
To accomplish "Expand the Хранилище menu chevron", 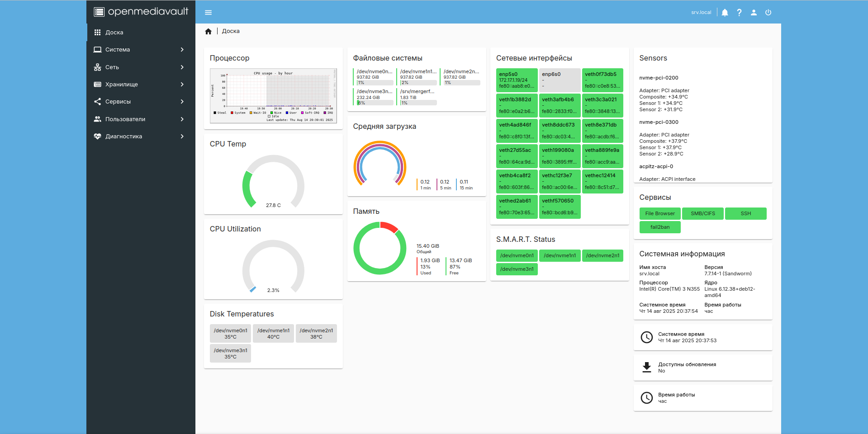I will (x=182, y=85).
